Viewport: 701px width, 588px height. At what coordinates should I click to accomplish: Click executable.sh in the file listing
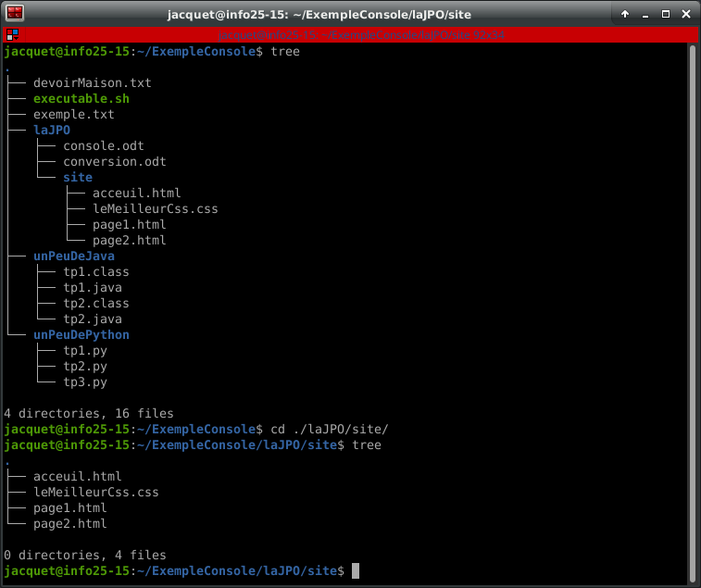[x=81, y=98]
